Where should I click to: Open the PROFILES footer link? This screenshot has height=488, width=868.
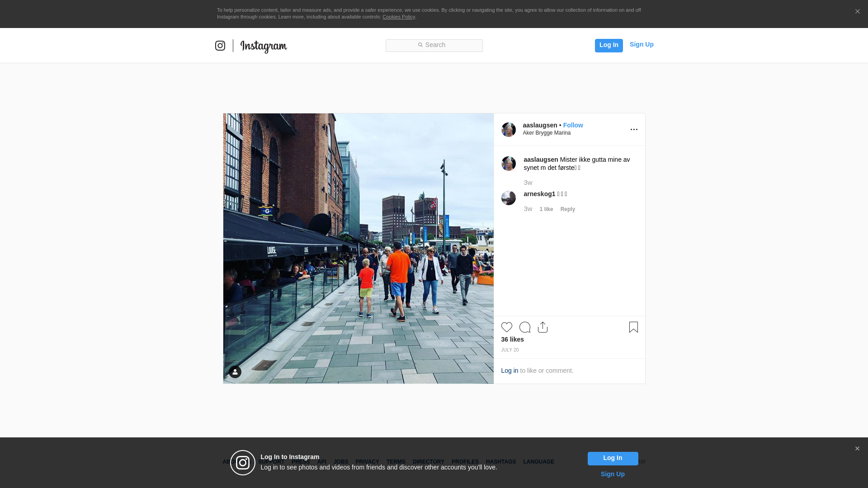465,462
